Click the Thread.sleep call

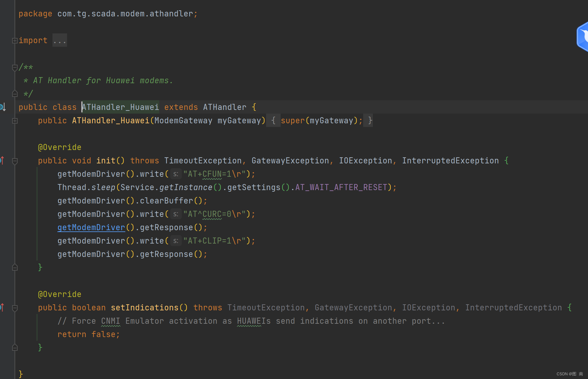[x=86, y=187]
